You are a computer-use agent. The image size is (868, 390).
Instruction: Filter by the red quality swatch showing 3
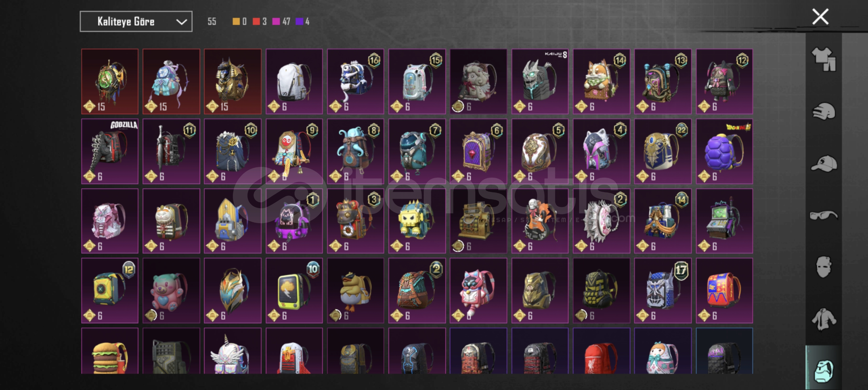(x=260, y=22)
